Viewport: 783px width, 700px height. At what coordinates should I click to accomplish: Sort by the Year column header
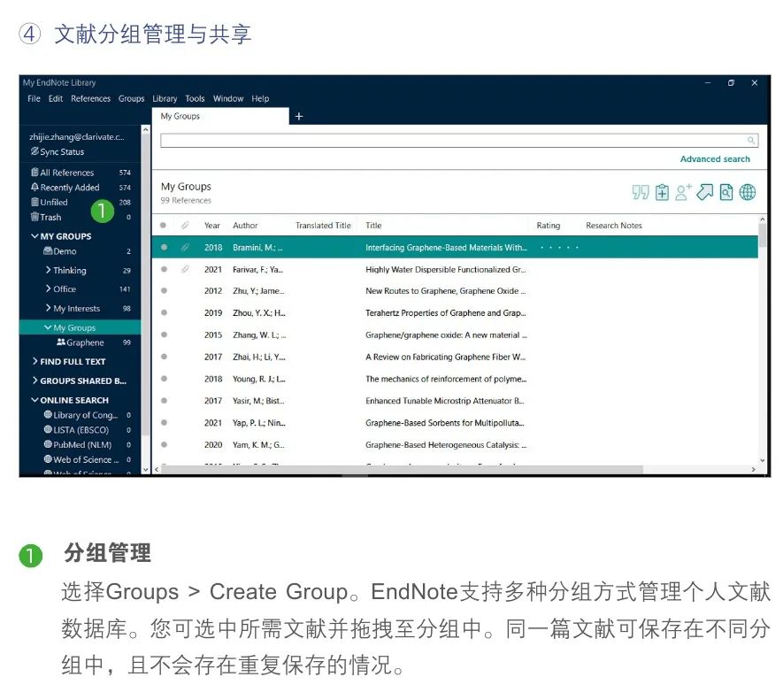pos(211,226)
